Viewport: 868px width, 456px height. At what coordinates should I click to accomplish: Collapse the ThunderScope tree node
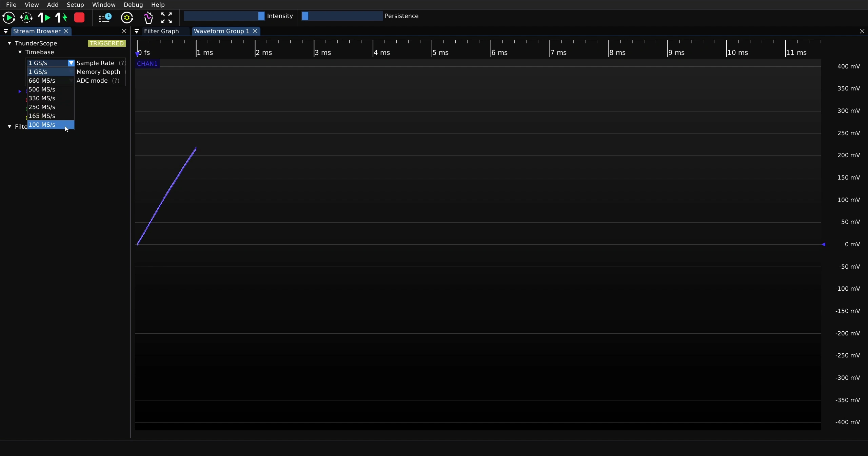pyautogui.click(x=9, y=43)
